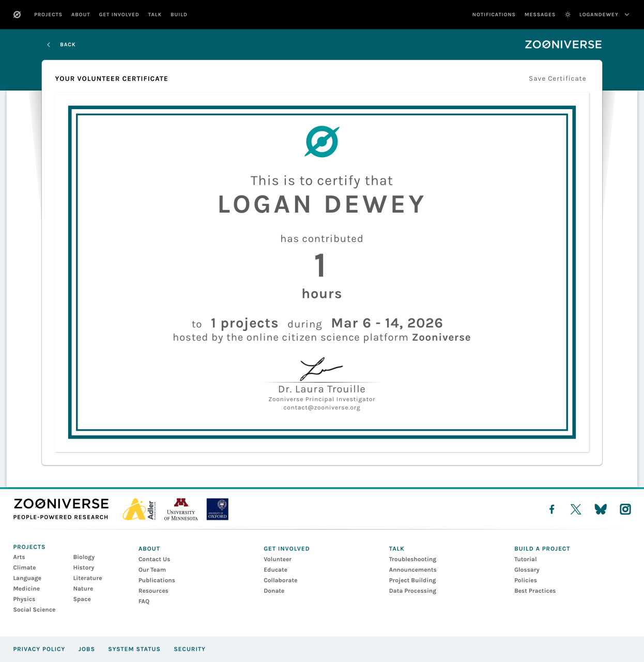Open the Nature projects footer link
Screen dimensions: 644x662
coord(83,589)
